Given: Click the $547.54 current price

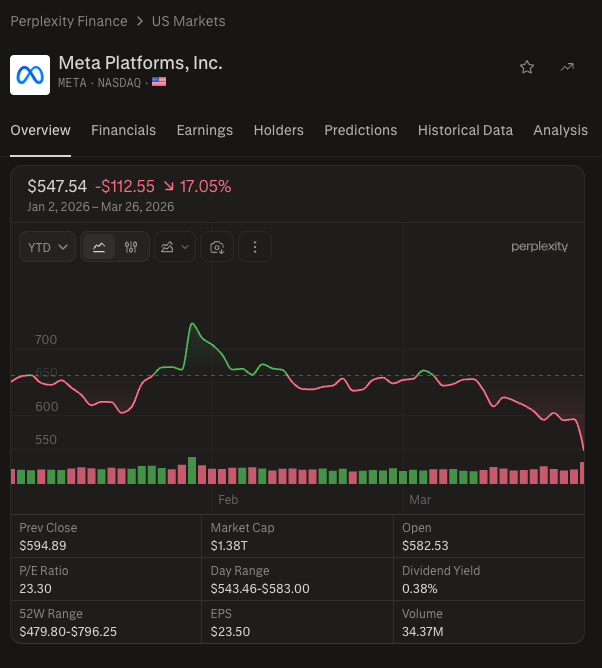Looking at the screenshot, I should pyautogui.click(x=57, y=186).
